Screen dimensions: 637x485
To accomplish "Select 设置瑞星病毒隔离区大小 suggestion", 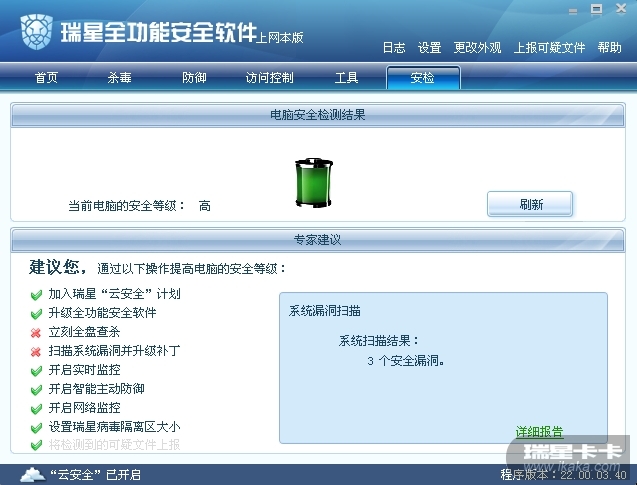I will coord(114,426).
